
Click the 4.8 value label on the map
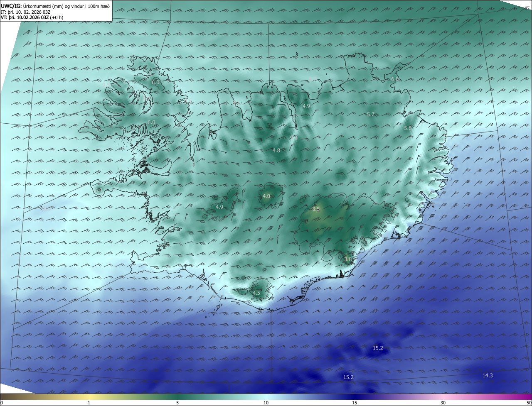pos(276,150)
